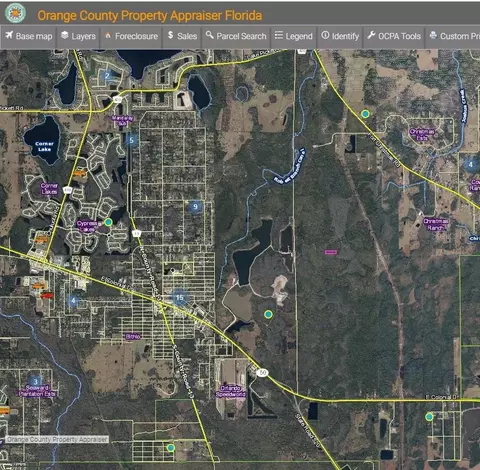This screenshot has width=480, height=470.
Task: Show the Legend panel
Action: click(294, 36)
